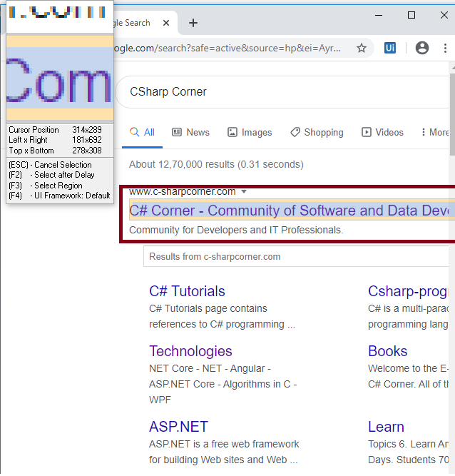Minimize the Chrome window
Viewport: 455px width, 476px height.
pos(378,15)
